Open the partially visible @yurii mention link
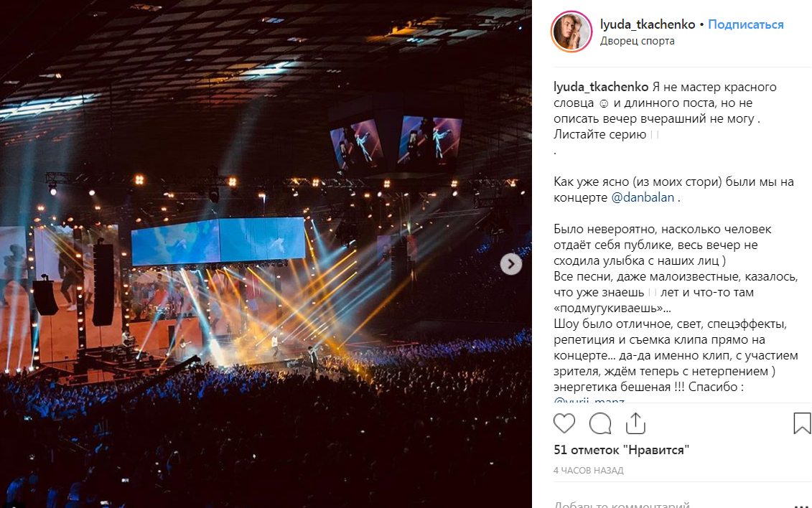Screen dimensions: 812x508 (589, 401)
